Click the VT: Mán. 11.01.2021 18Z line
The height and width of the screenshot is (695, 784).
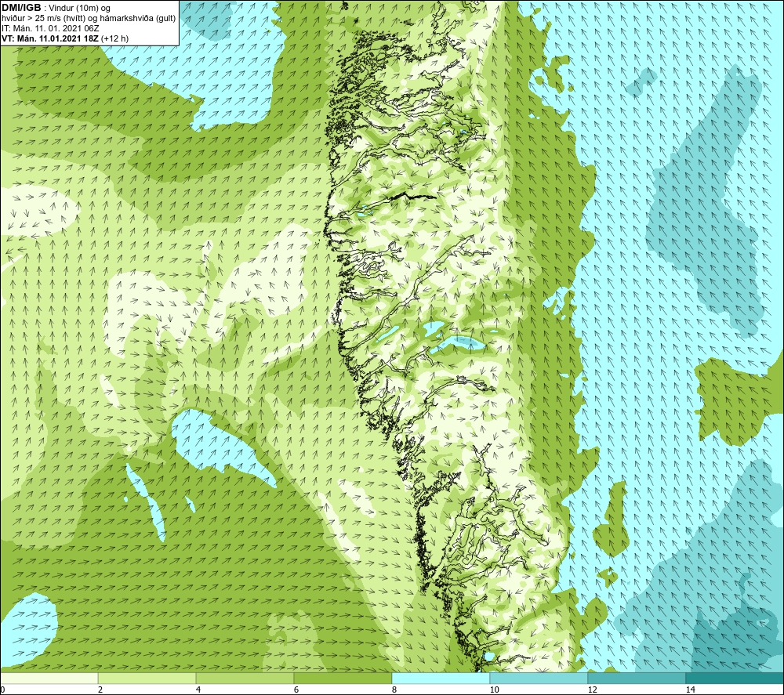click(65, 38)
